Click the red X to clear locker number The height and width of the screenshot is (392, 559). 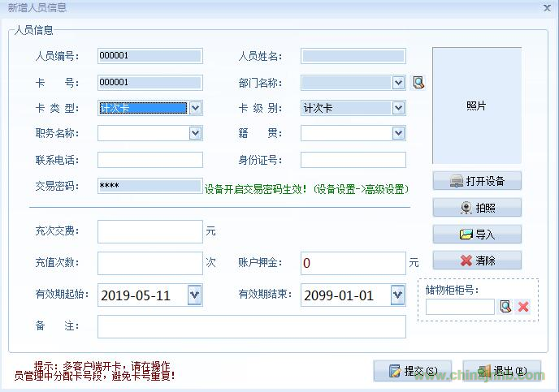click(x=523, y=307)
